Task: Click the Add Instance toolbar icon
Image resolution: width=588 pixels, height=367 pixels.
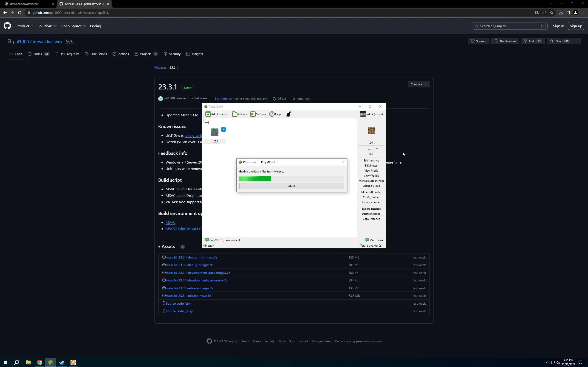Action: tap(208, 114)
